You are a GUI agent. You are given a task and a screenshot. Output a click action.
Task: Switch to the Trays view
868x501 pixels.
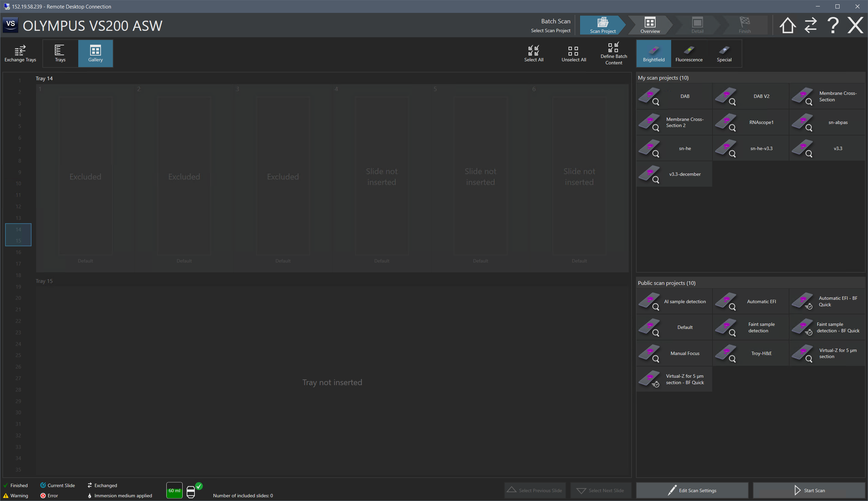coord(60,53)
